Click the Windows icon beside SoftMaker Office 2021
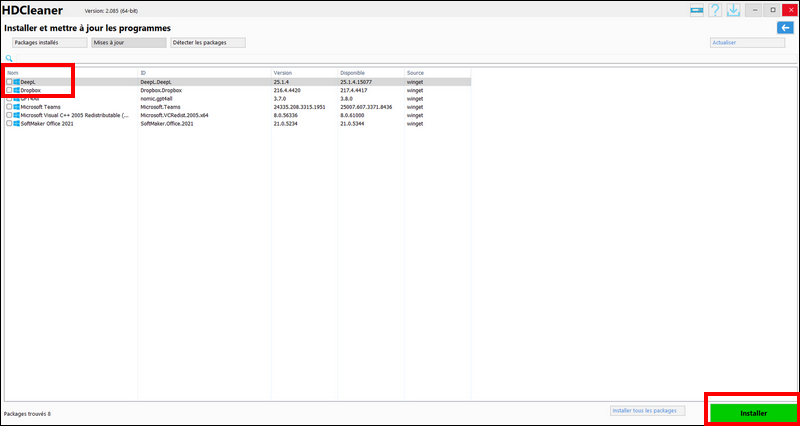The height and width of the screenshot is (426, 800). 17,123
